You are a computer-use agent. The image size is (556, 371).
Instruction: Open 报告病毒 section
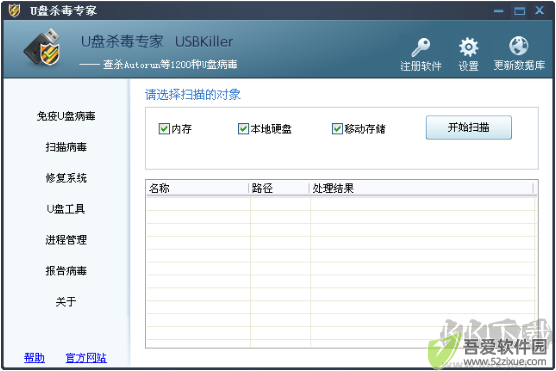tap(66, 271)
